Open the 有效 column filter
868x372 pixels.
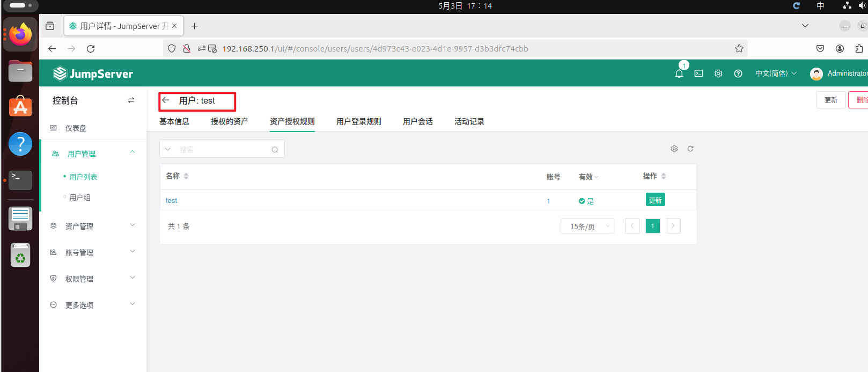(x=588, y=177)
